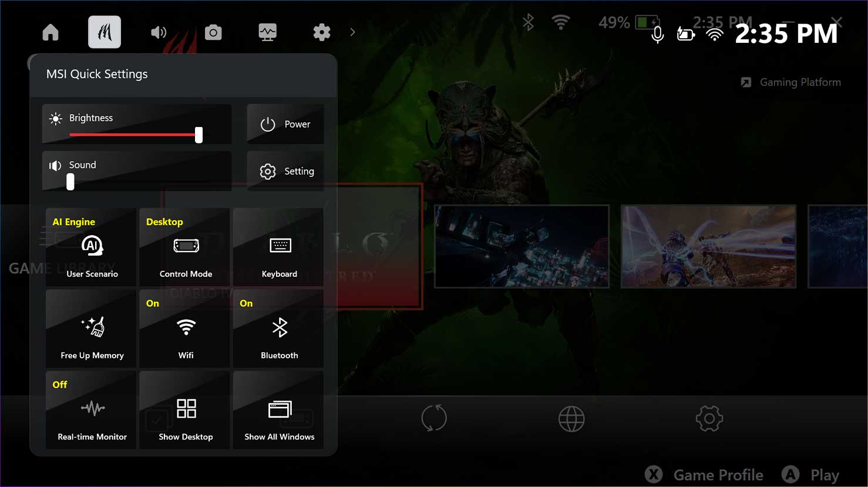Open the Sound panel
868x487 pixels.
coord(136,171)
